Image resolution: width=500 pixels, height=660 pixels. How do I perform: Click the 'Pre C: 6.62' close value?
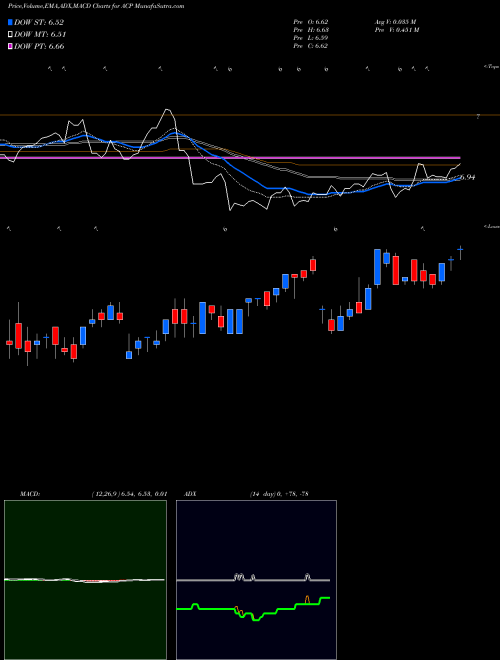(311, 46)
